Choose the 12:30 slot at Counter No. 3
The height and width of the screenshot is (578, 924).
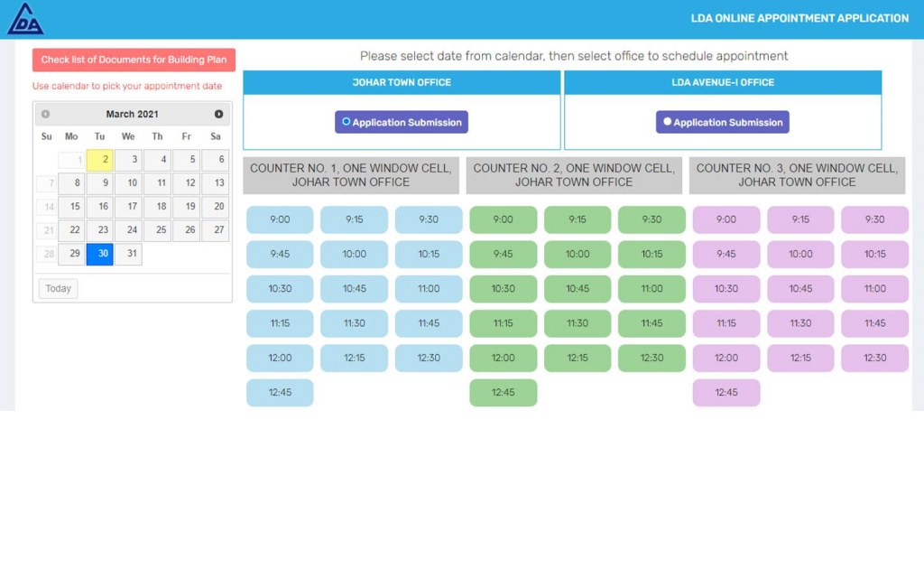[x=874, y=358]
